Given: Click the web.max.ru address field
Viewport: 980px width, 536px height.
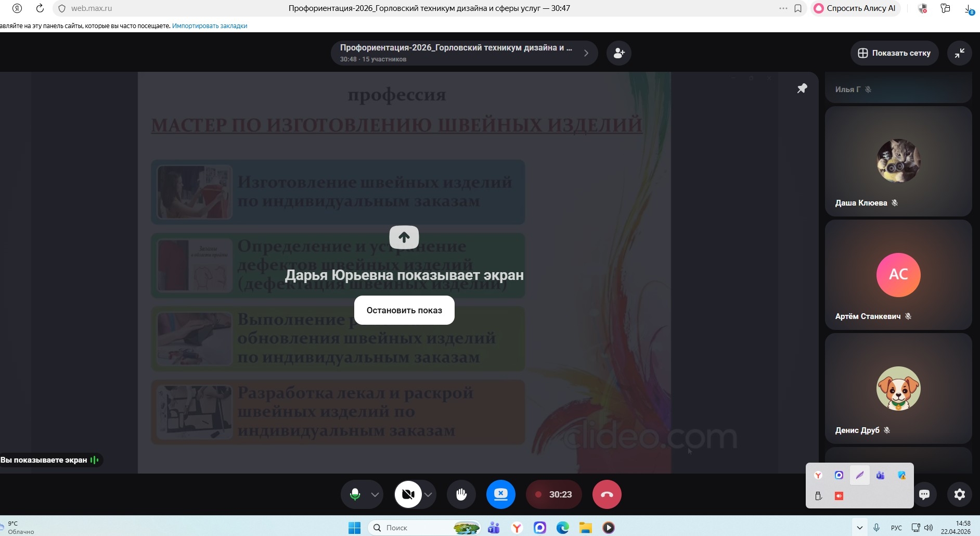Looking at the screenshot, I should point(92,8).
